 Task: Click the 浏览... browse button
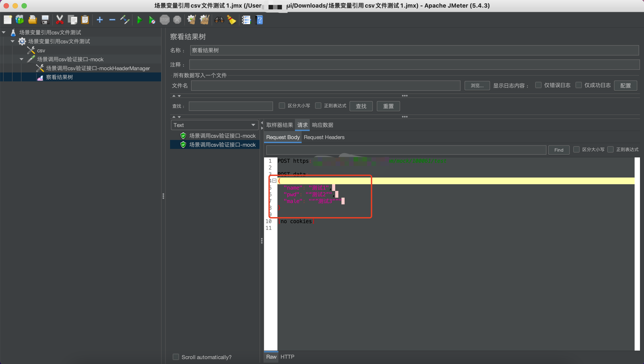coord(477,85)
